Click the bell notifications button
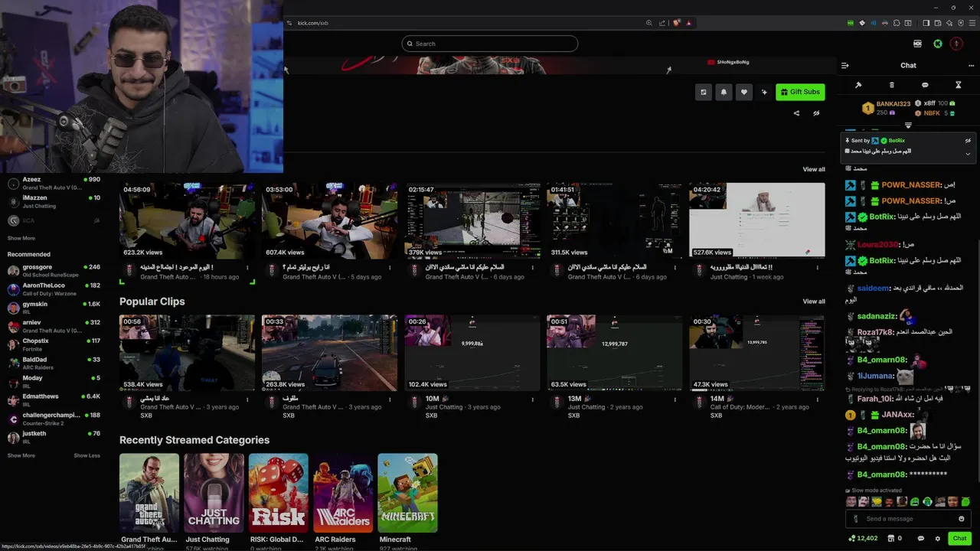The width and height of the screenshot is (980, 551). [x=724, y=92]
